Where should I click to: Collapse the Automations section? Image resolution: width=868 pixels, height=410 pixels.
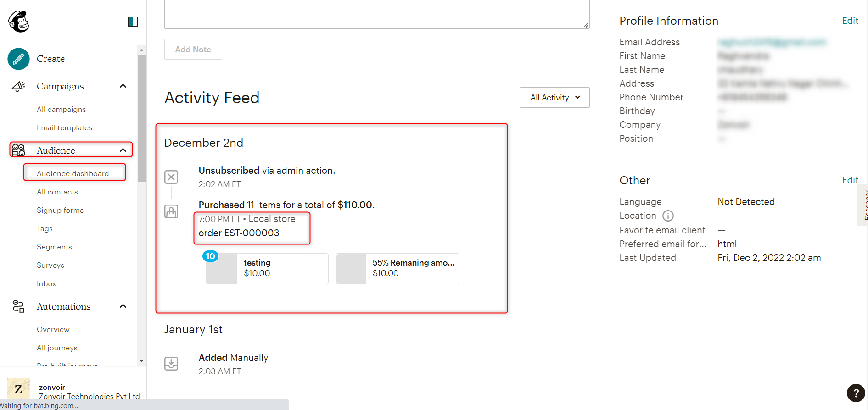(x=123, y=305)
